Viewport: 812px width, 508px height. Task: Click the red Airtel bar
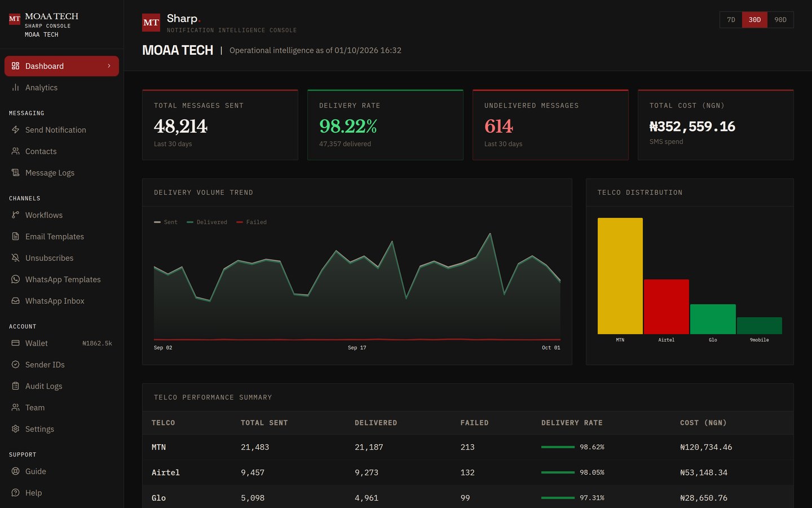(667, 306)
